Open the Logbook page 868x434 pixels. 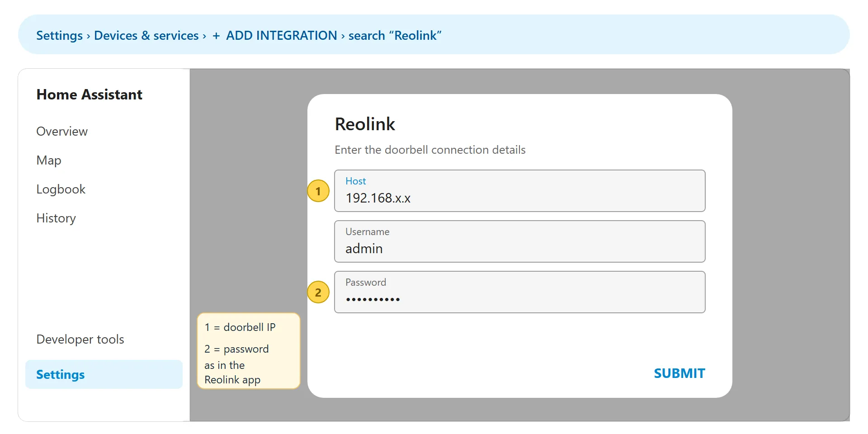61,189
